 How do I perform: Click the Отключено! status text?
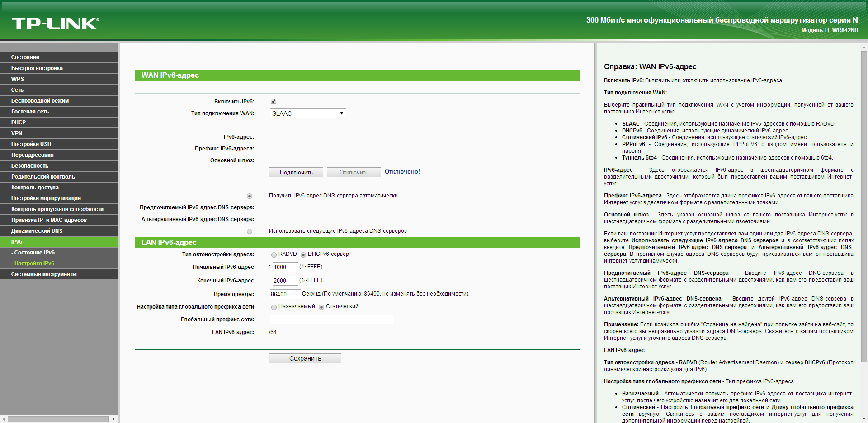coord(402,172)
